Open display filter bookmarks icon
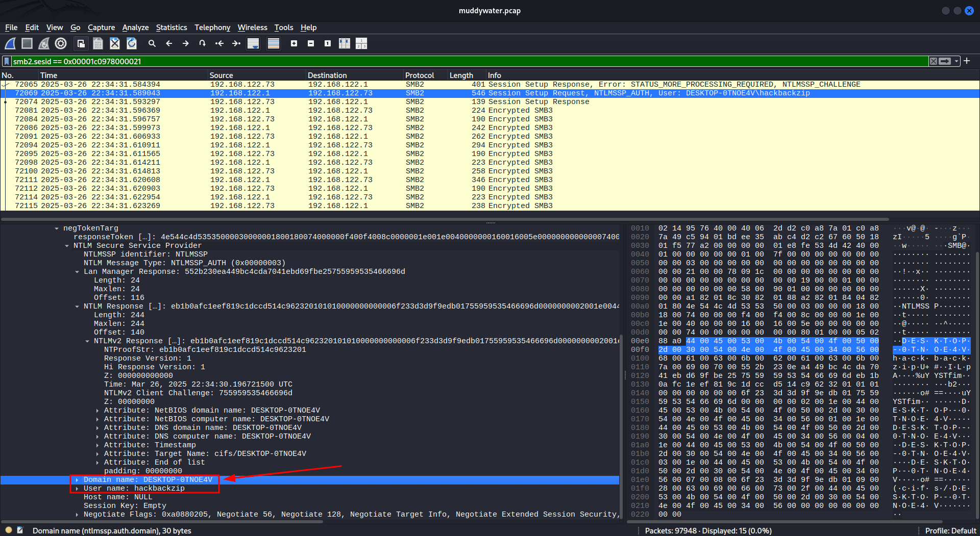The height and width of the screenshot is (536, 980). pyautogui.click(x=7, y=61)
